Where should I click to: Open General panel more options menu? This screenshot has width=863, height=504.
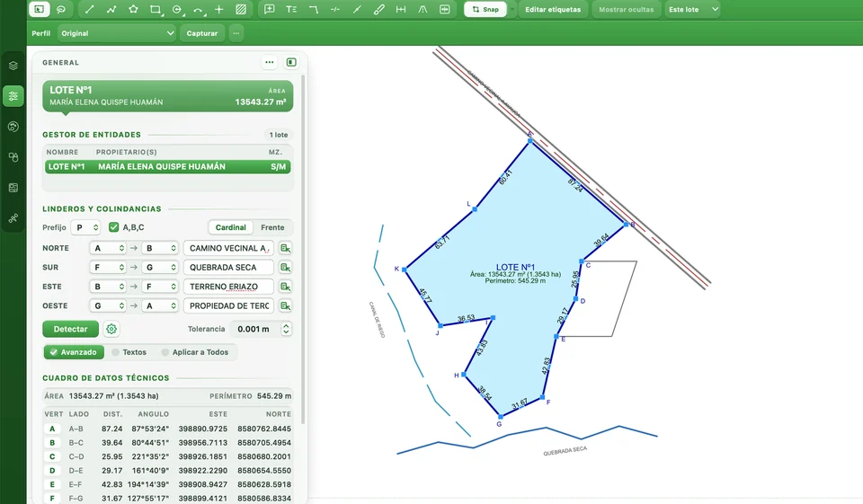(x=269, y=62)
